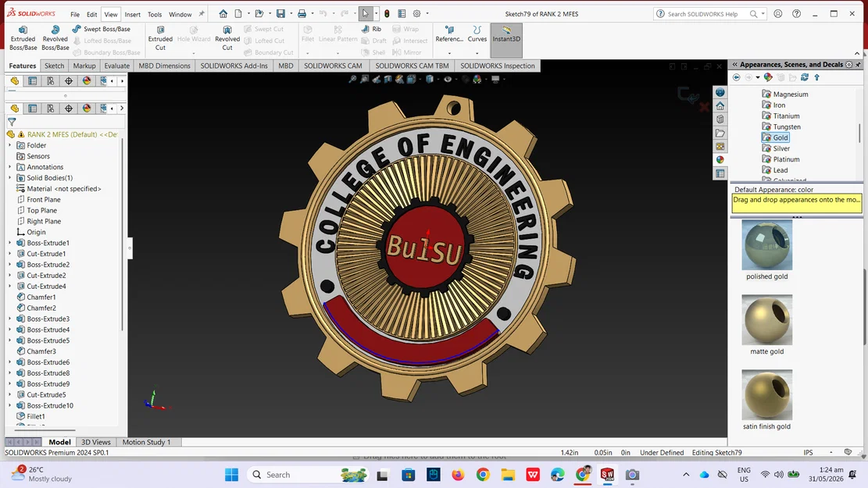Select the Silver appearance folder
The width and height of the screenshot is (868, 488).
776,148
